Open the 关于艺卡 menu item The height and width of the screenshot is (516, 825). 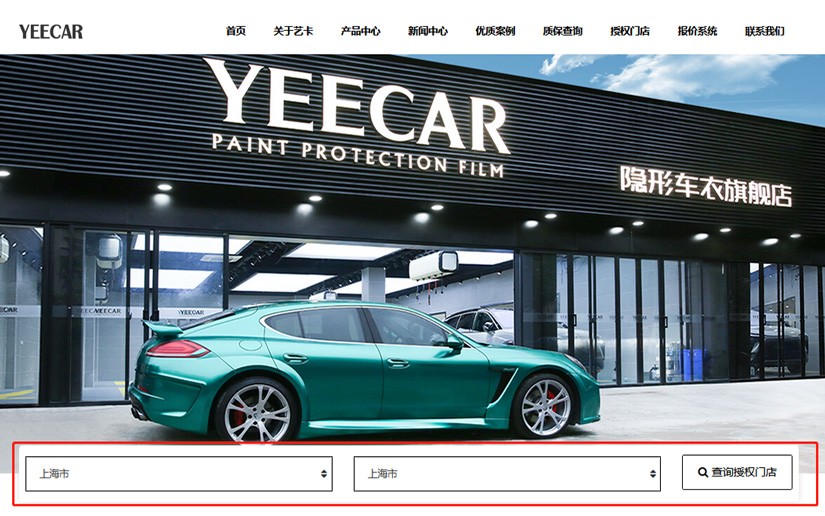[x=293, y=31]
